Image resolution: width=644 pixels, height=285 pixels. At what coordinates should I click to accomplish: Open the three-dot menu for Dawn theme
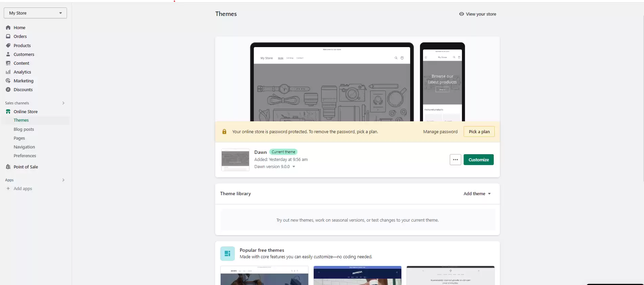[x=456, y=160]
